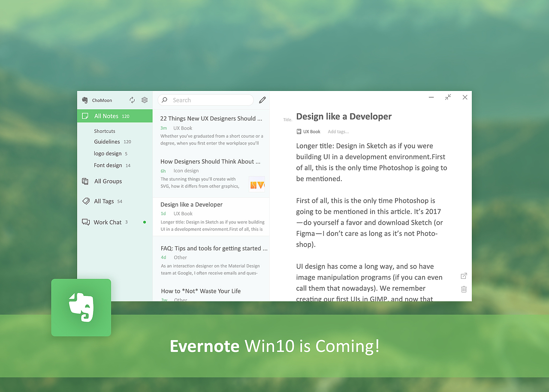Sync notes with the circular arrows icon
The height and width of the screenshot is (392, 549).
[x=132, y=100]
